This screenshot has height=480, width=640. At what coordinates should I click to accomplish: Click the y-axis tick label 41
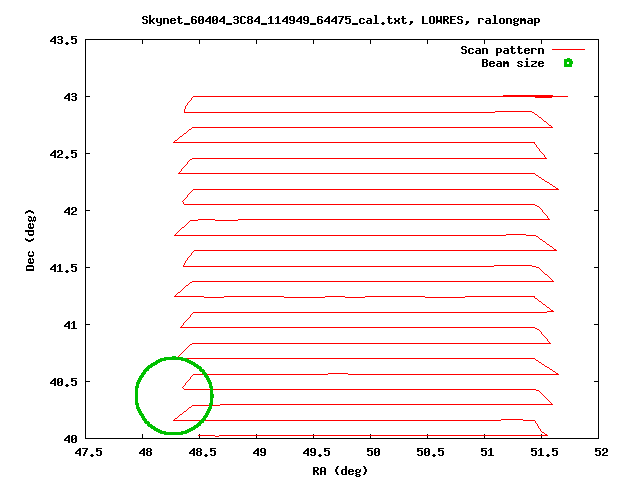point(70,325)
